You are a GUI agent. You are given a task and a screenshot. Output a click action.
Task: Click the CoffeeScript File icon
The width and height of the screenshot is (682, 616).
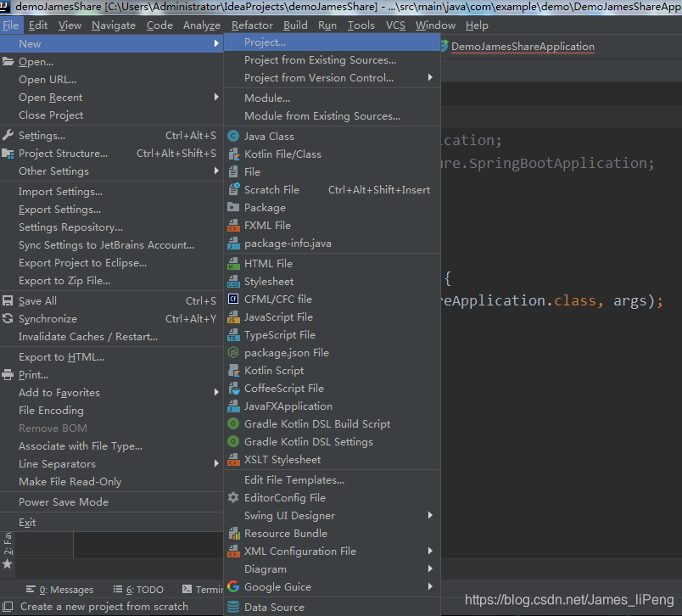(233, 389)
